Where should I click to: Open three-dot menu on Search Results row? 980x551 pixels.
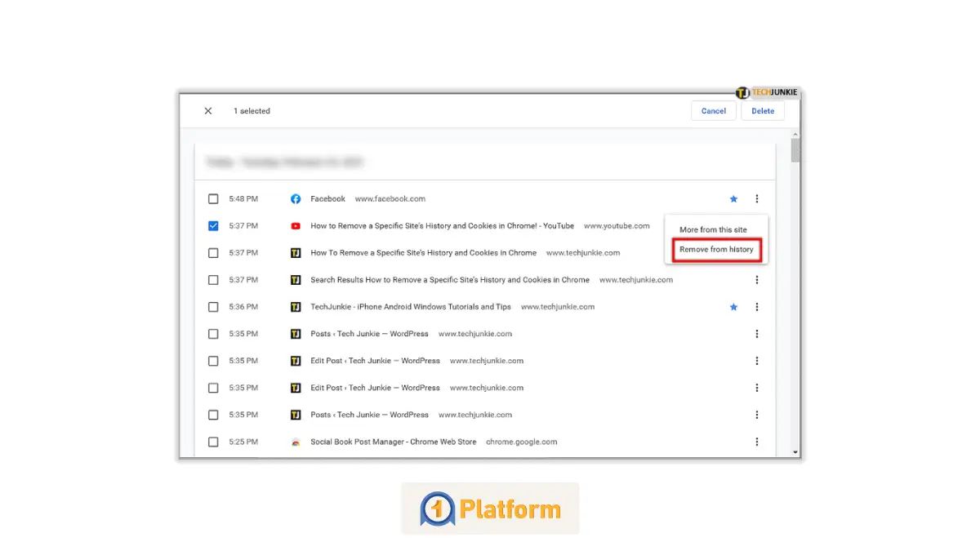757,280
